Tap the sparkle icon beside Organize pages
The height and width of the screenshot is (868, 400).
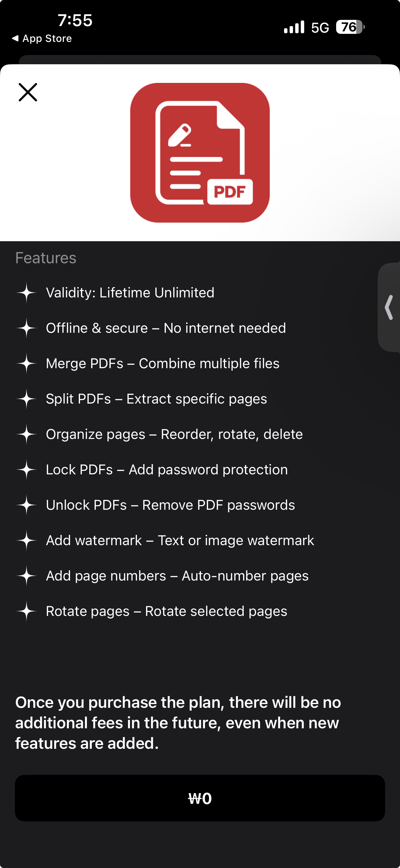27,434
